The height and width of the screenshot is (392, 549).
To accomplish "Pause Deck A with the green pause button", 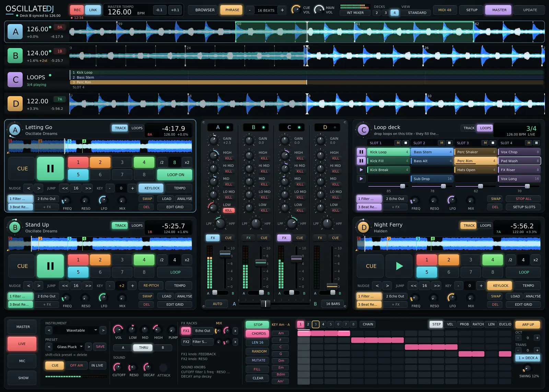I will pos(50,169).
